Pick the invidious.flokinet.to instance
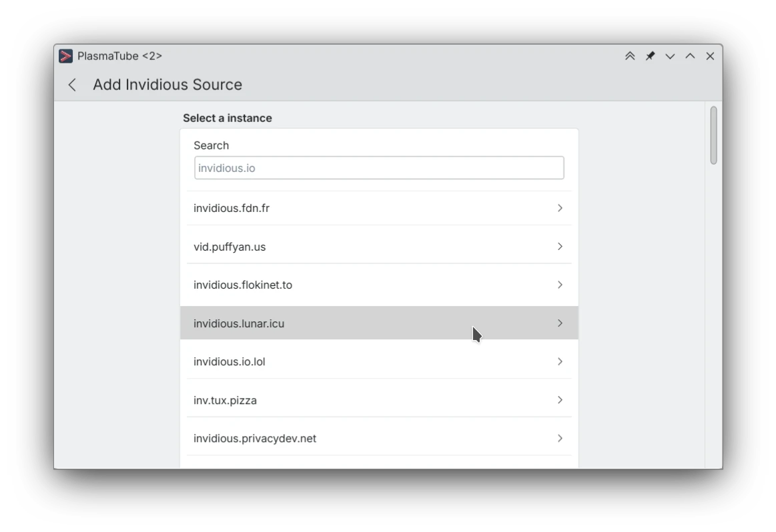Screen dimensions: 776x532 pyautogui.click(x=379, y=285)
